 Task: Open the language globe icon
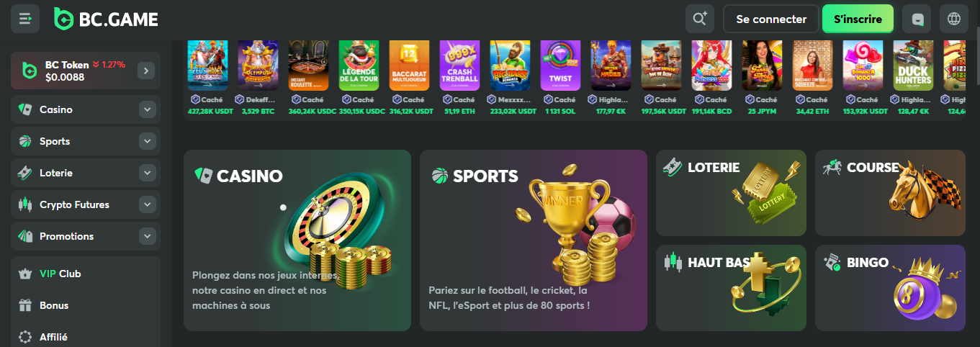(955, 19)
